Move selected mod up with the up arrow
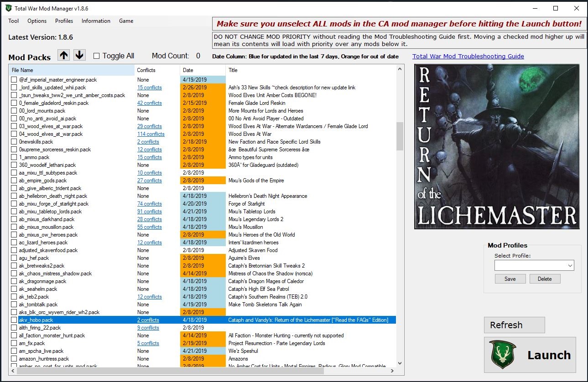Viewport: 588px width, 382px height. click(64, 55)
